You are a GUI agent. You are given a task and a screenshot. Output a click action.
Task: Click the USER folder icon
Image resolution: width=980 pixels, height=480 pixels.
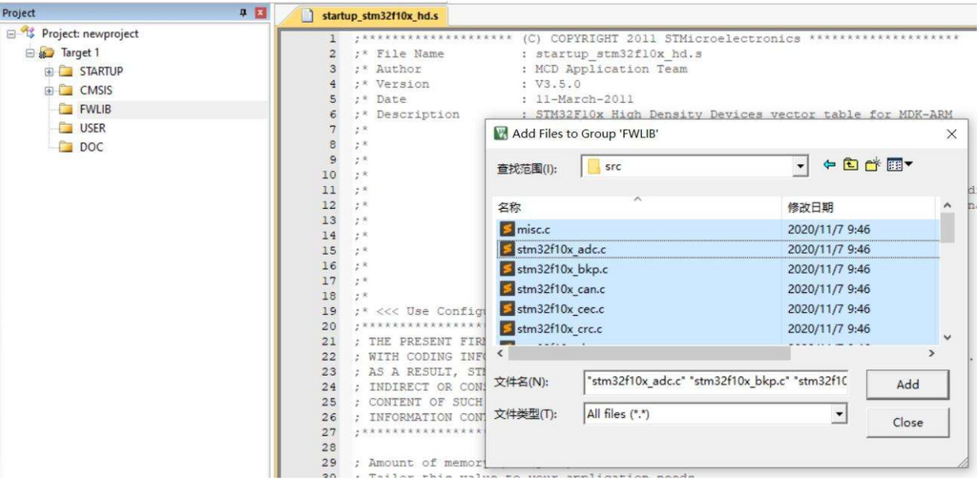tap(65, 128)
